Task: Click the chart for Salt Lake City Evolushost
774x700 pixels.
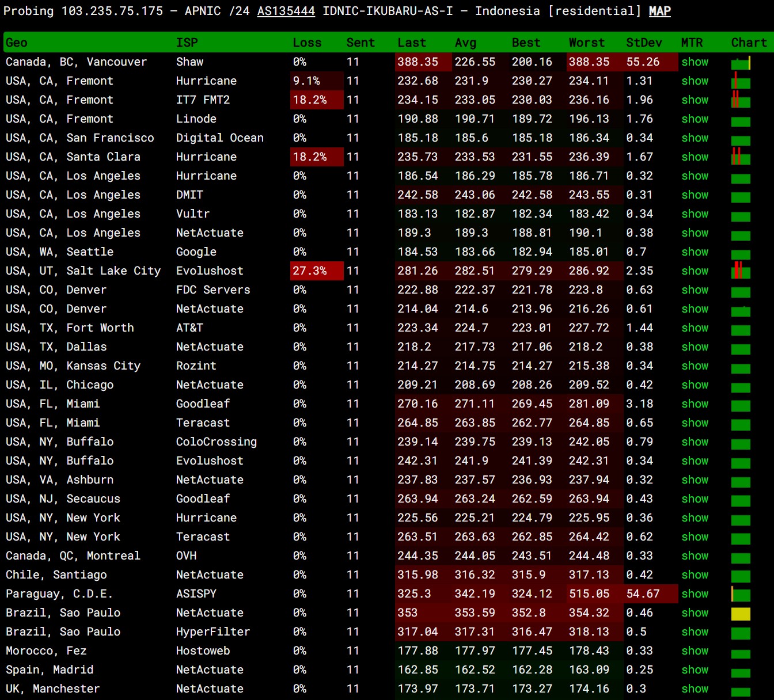Action: [x=741, y=271]
